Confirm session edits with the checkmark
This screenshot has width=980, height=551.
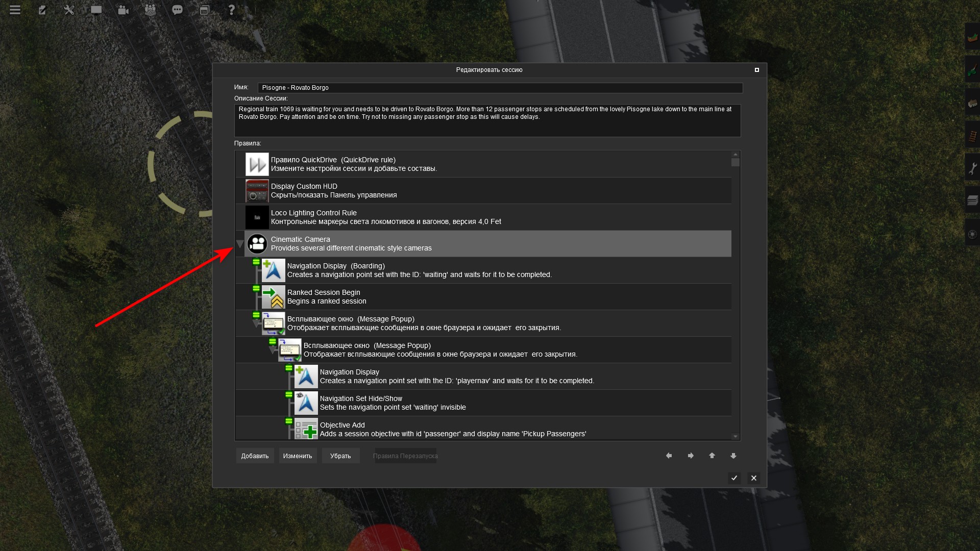[x=734, y=478]
